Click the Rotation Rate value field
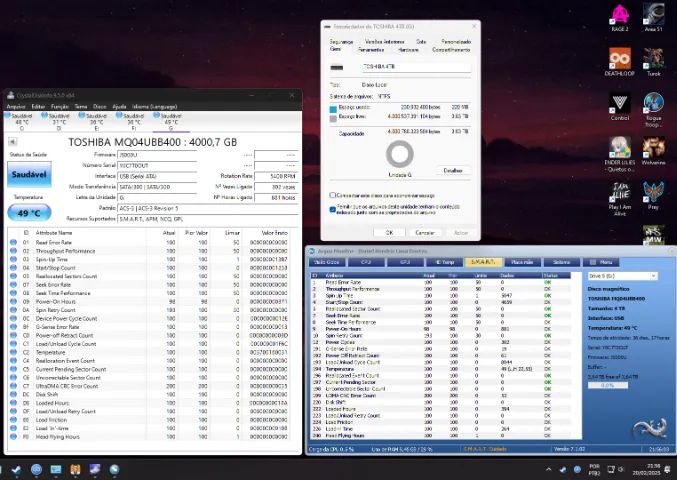 [x=276, y=176]
